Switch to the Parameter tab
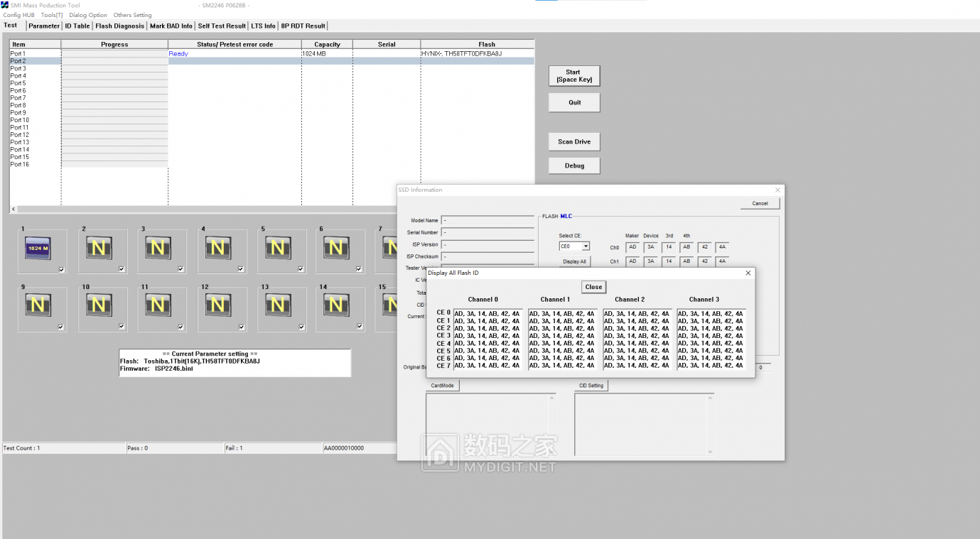The image size is (980, 539). pyautogui.click(x=44, y=26)
